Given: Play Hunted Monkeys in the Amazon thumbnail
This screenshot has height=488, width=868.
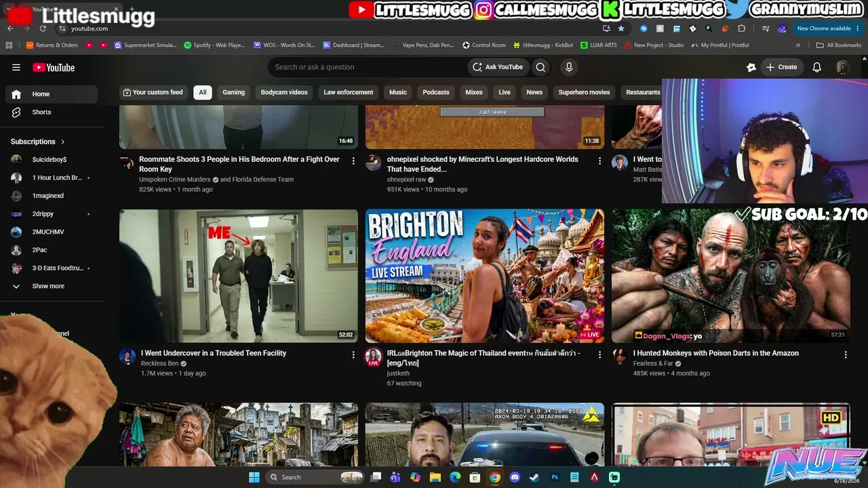Looking at the screenshot, I should (731, 276).
